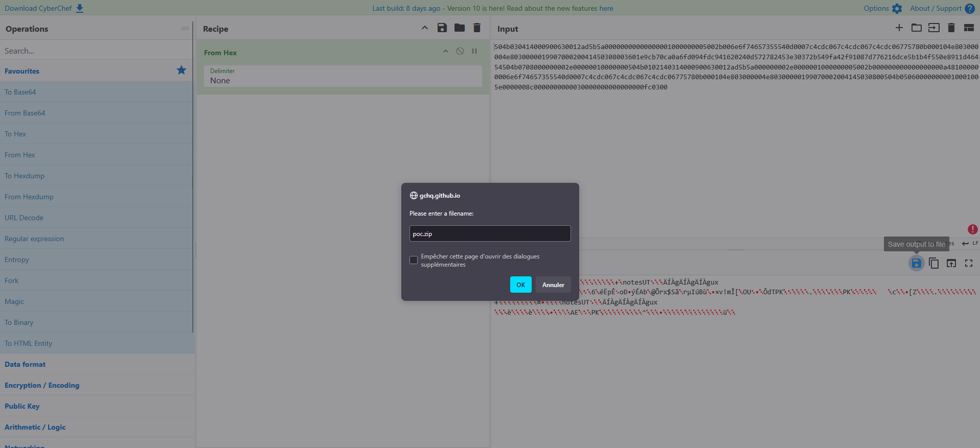This screenshot has width=980, height=448.
Task: Maximise the output pane icon
Action: coord(968,263)
